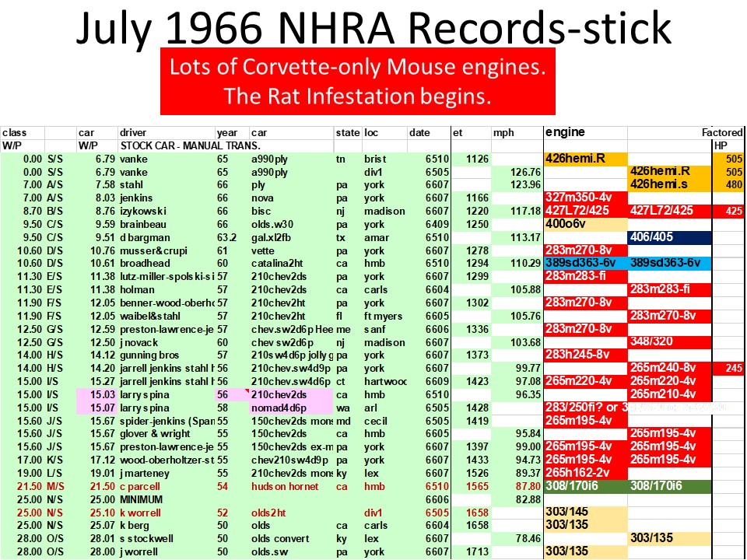The image size is (747, 560).
Task: Select the "MINIMUM" cell
Action: [x=141, y=499]
